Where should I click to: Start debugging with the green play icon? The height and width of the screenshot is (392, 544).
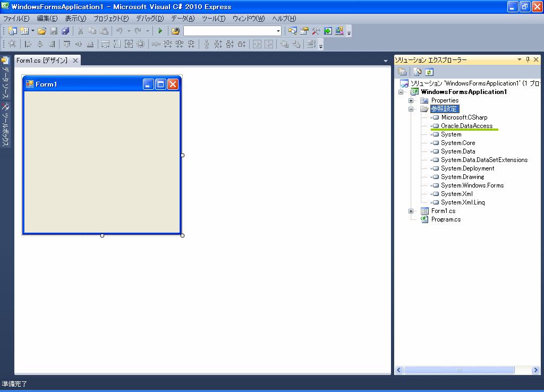coord(160,31)
